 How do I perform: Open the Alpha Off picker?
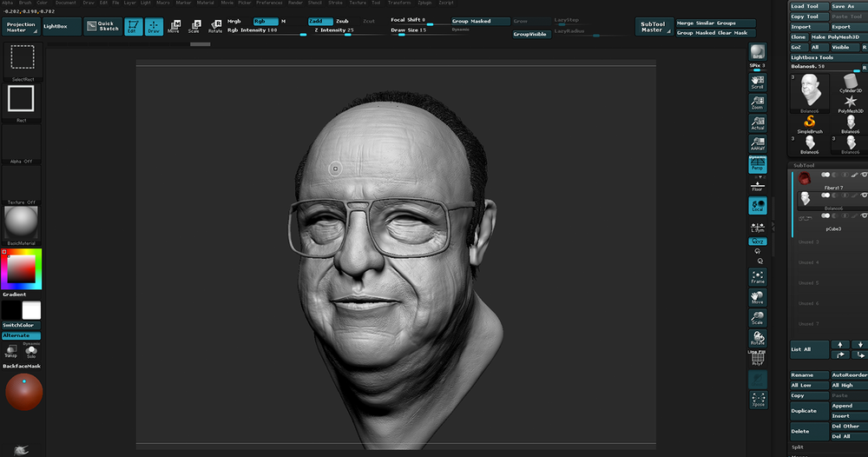pyautogui.click(x=21, y=142)
